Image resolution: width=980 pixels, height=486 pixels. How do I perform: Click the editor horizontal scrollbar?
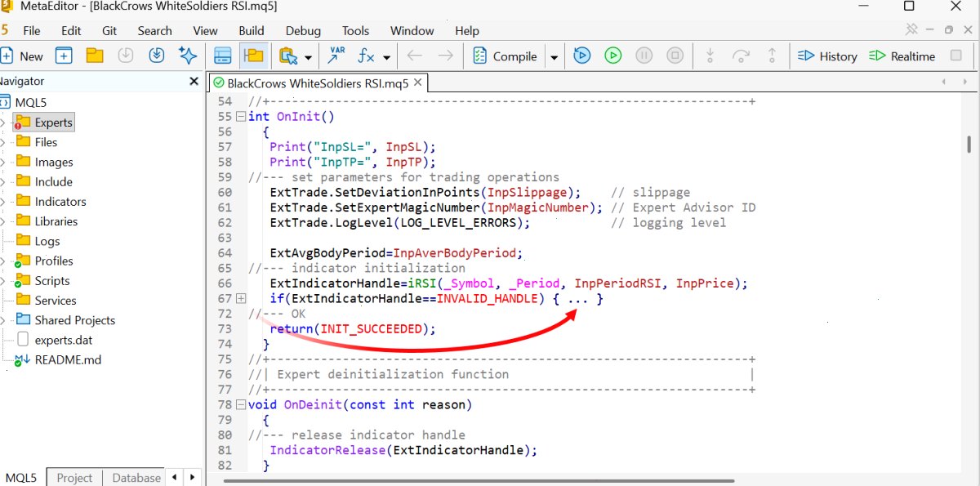[x=480, y=481]
